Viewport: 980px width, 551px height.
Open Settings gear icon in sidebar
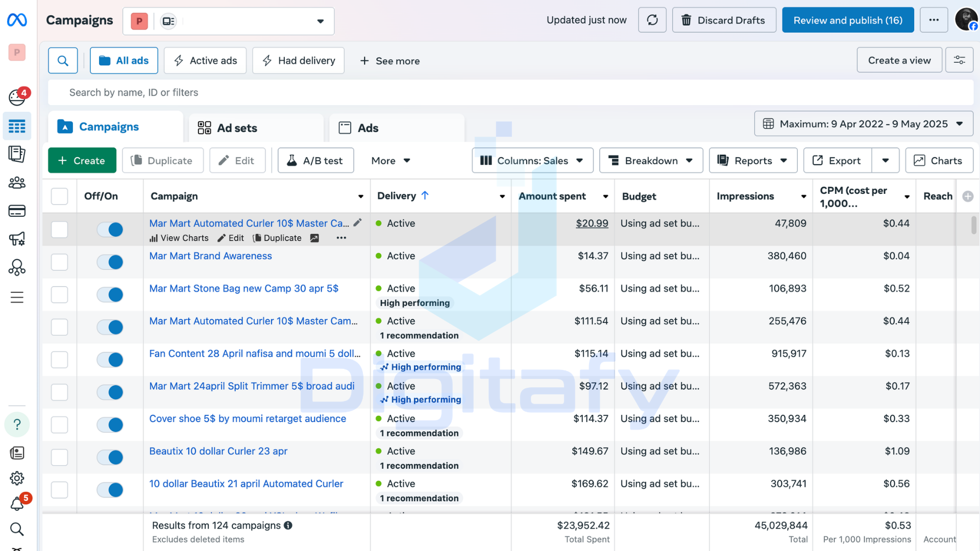tap(17, 478)
